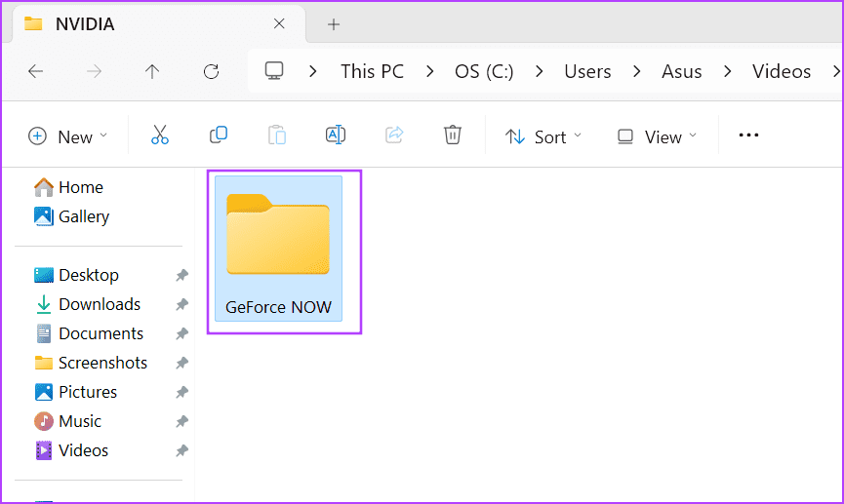Viewport: 844px width, 504px height.
Task: Click the Share icon
Action: (394, 135)
